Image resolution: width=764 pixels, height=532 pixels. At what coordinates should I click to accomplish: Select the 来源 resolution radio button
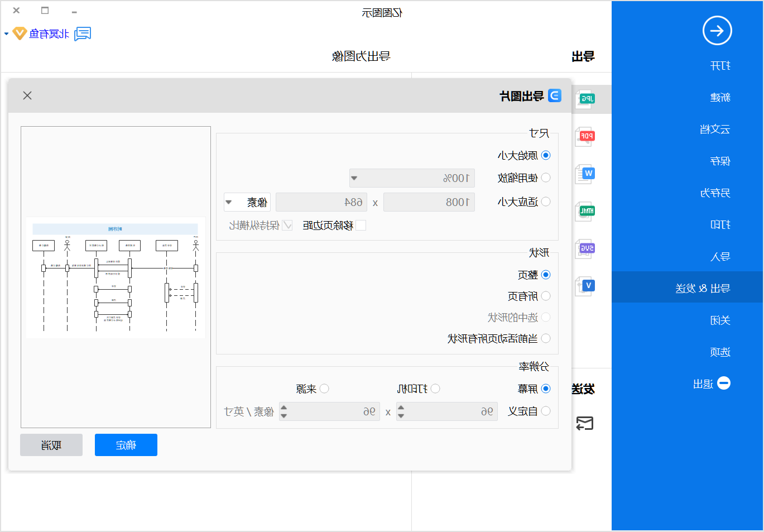(324, 389)
